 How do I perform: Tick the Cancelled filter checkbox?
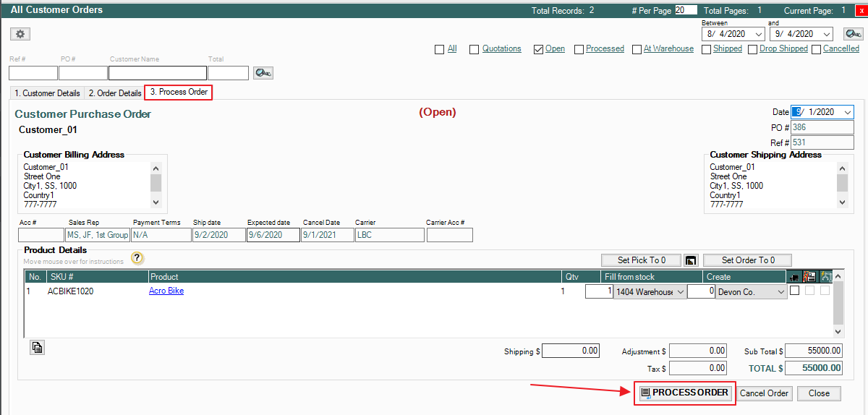pos(816,49)
